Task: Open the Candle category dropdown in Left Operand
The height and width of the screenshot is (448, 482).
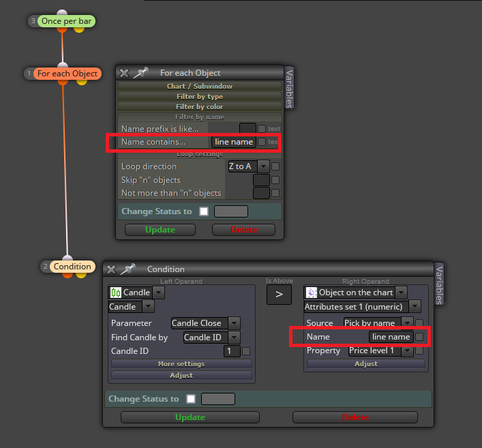Action: (136, 293)
